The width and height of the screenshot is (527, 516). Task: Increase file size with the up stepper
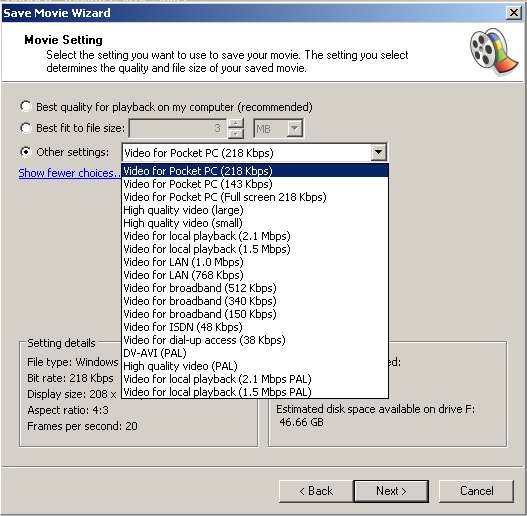click(x=236, y=123)
